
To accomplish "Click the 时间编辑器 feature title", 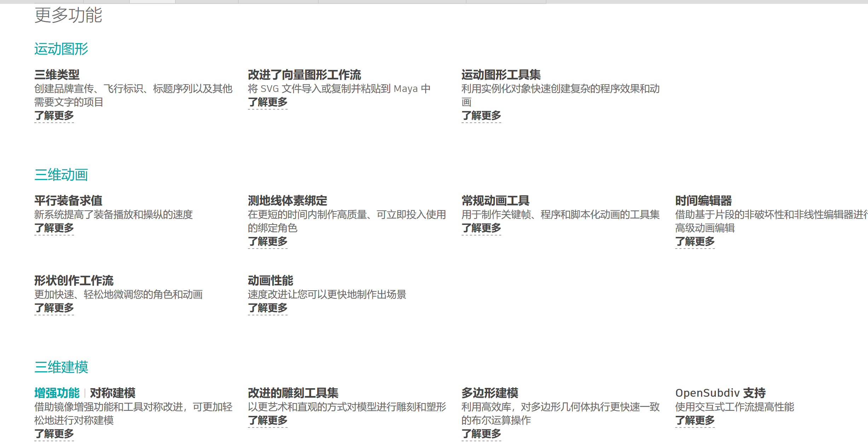I will coord(704,200).
